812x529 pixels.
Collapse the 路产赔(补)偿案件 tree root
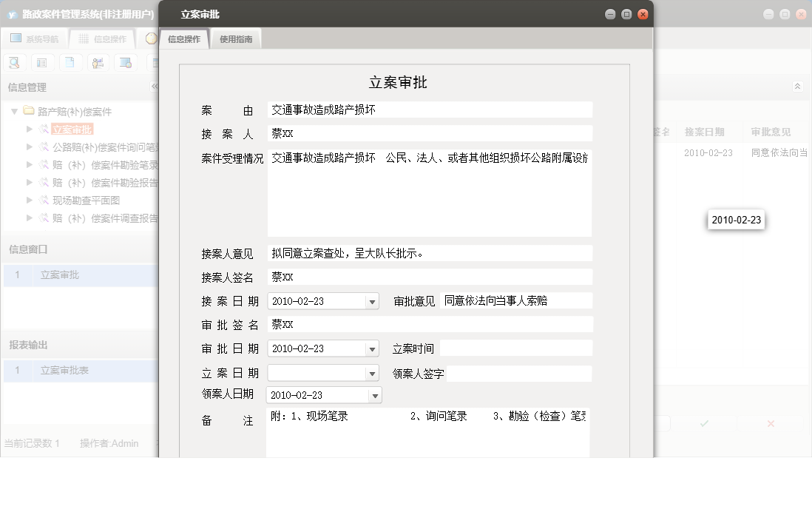tap(14, 111)
